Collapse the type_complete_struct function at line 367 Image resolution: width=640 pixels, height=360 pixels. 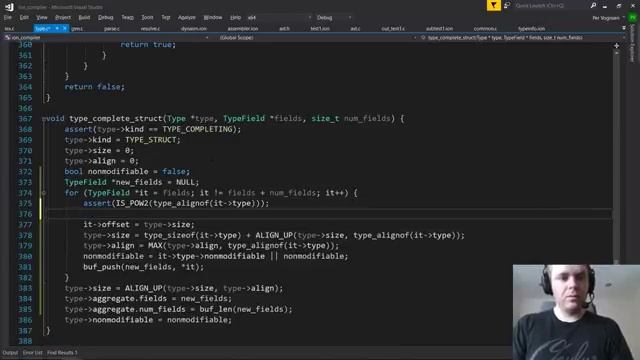pyautogui.click(x=44, y=119)
